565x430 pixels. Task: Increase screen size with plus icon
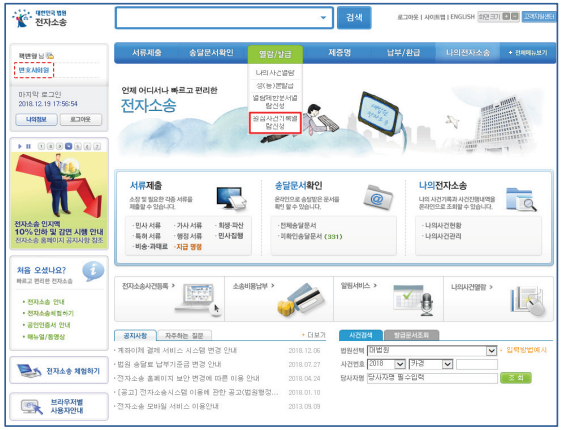(506, 16)
